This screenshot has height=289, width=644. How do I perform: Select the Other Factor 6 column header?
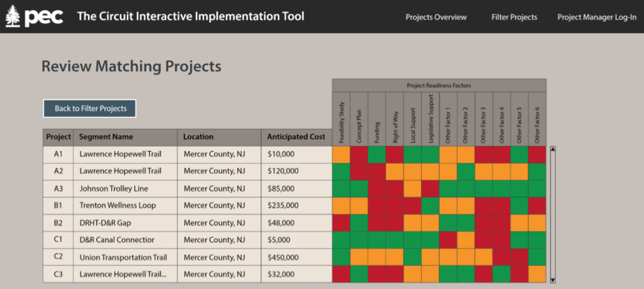tap(537, 119)
